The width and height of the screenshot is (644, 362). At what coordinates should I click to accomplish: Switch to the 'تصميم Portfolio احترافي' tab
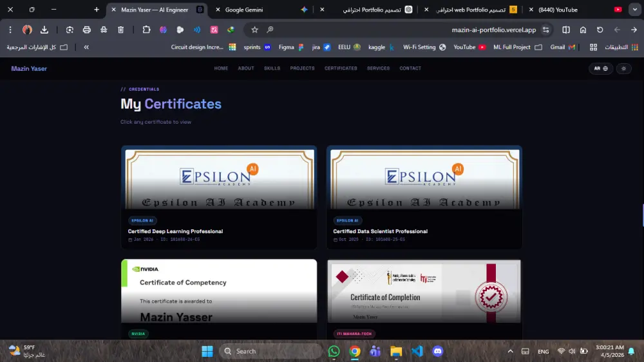click(x=366, y=10)
